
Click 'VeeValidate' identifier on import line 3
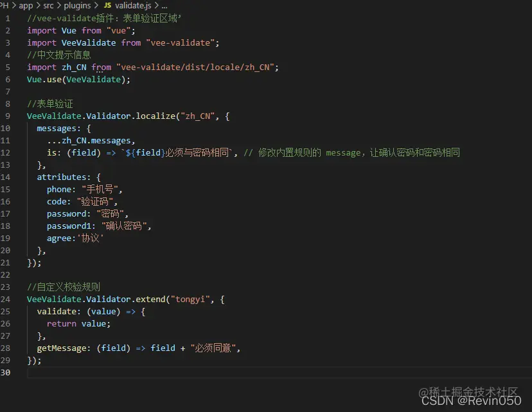pos(89,43)
